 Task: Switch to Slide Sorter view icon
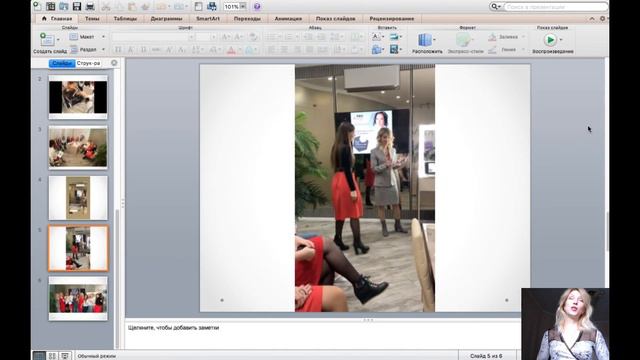pyautogui.click(x=52, y=356)
